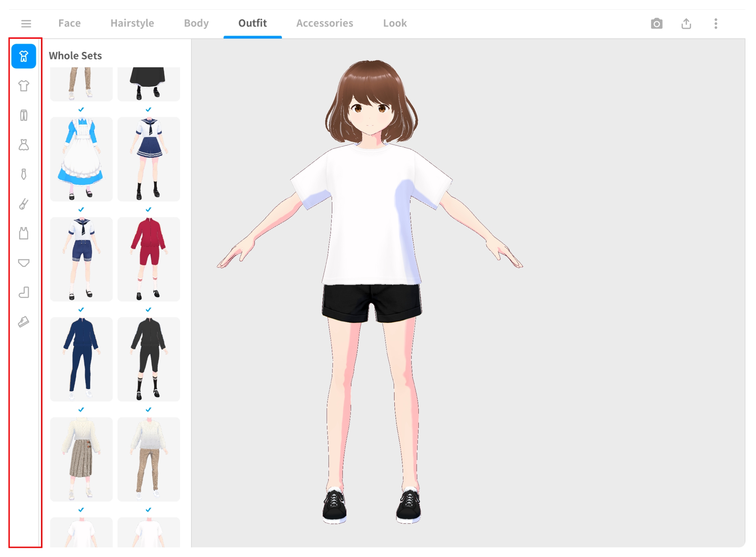The width and height of the screenshot is (756, 557).
Task: Take a photo with camera icon
Action: [x=657, y=24]
